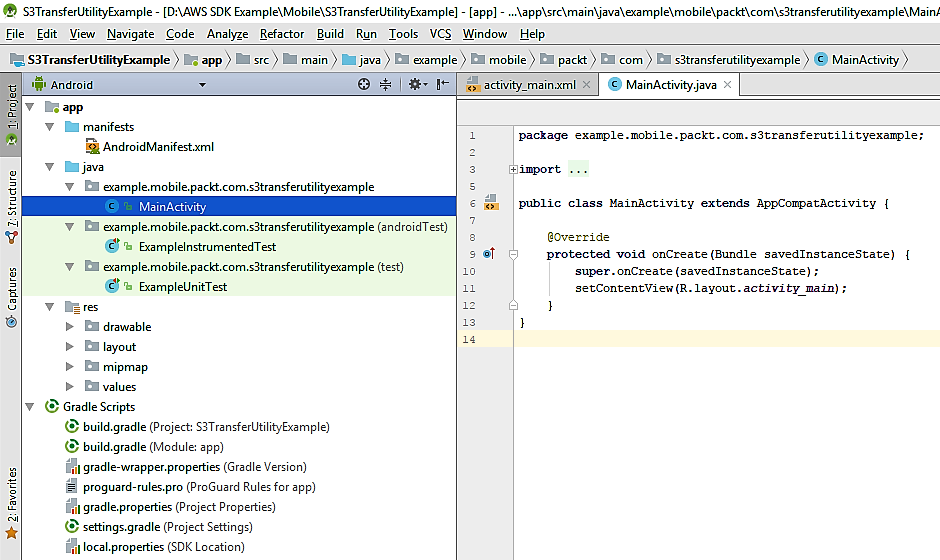Click the AppCompatActivity class name in code
The width and height of the screenshot is (940, 560).
tap(816, 203)
